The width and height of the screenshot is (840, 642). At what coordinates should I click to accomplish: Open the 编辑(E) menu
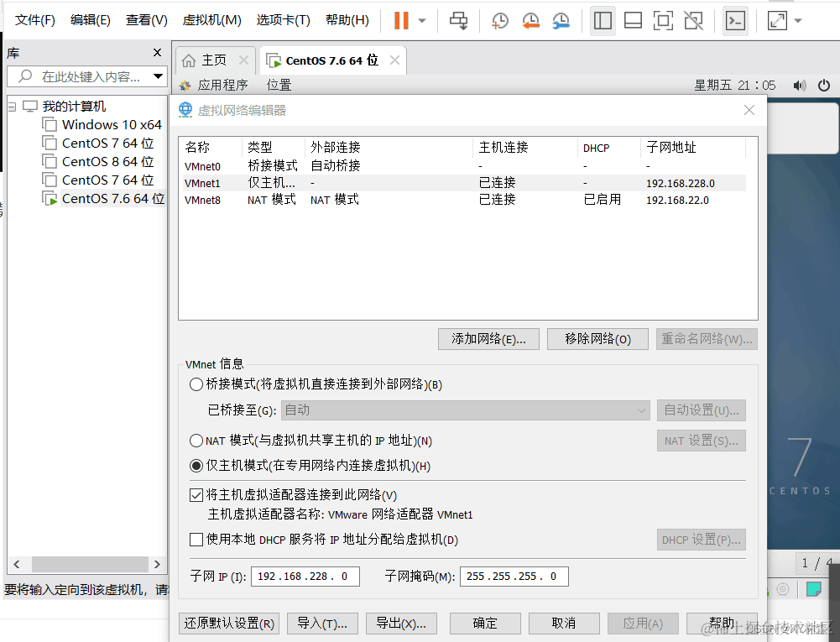(91, 20)
